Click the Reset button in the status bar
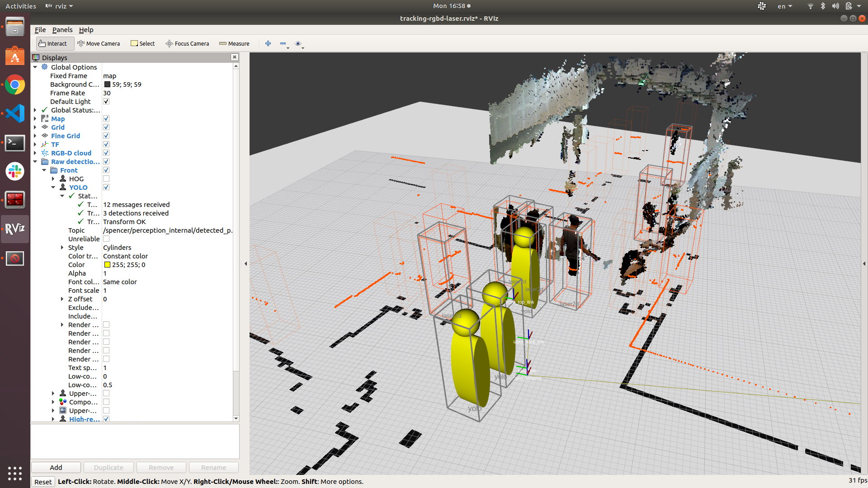 tap(43, 482)
